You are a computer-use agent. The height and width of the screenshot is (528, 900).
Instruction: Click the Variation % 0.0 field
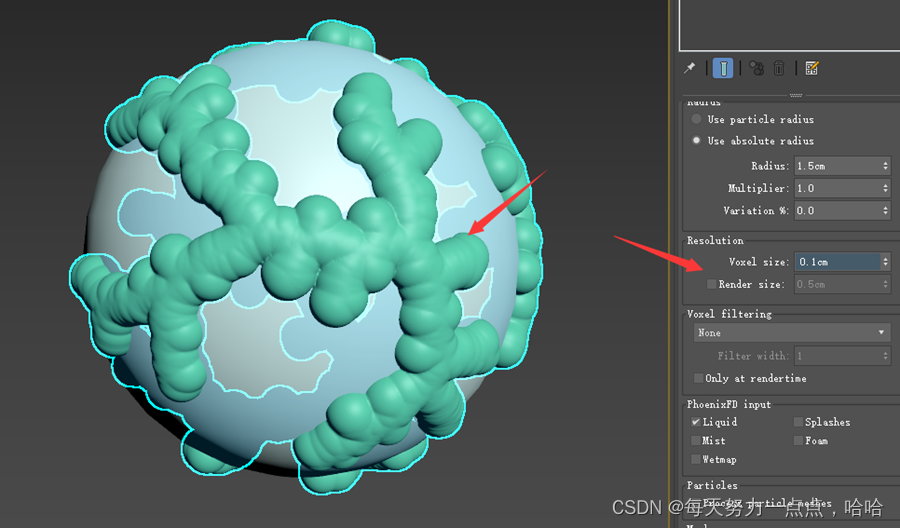point(837,211)
